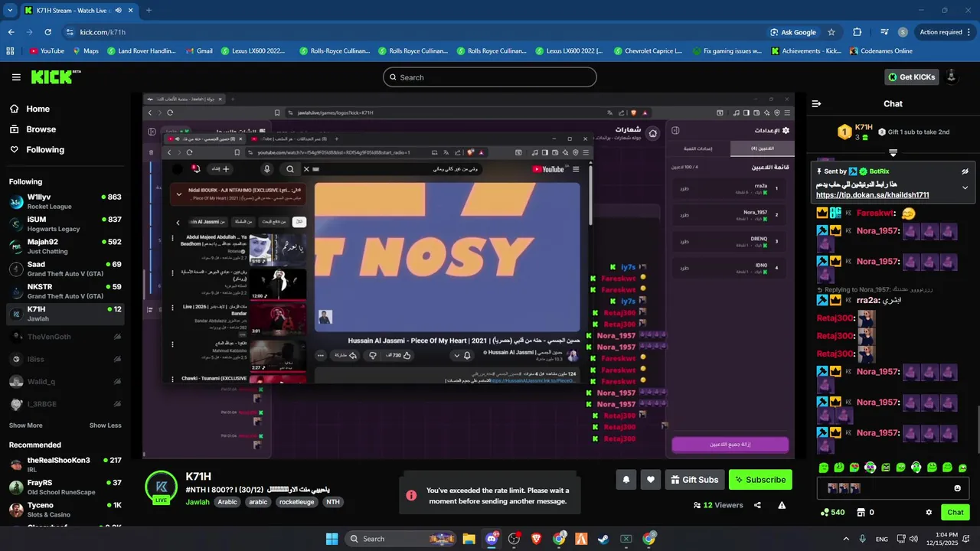Open FrayRS recommended channel
This screenshot has height=551, width=980.
65,487
